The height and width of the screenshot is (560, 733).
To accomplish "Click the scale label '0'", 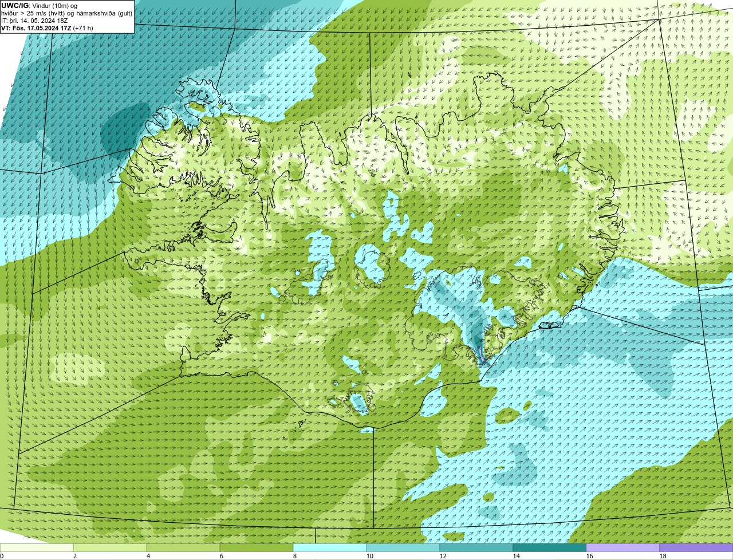I will pos(2,556).
